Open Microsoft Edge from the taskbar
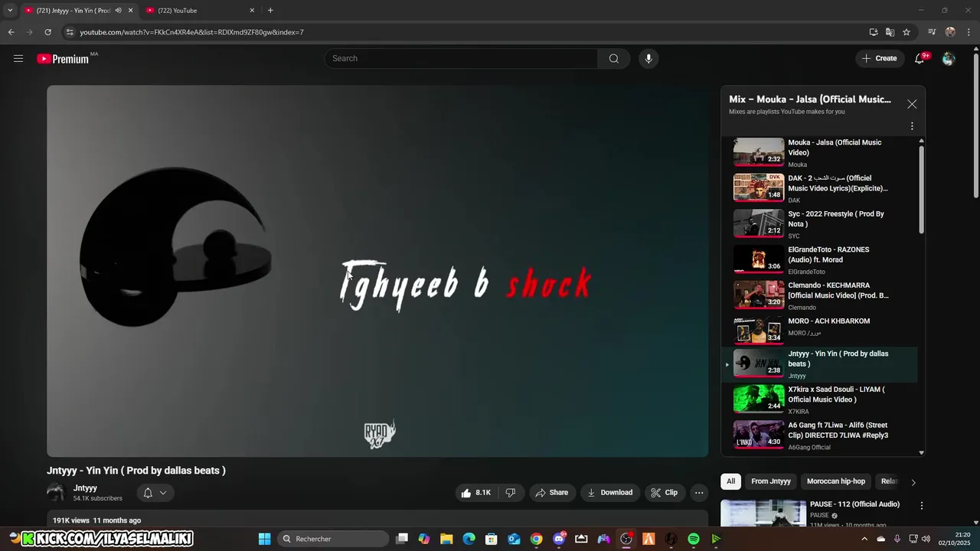Image resolution: width=980 pixels, height=551 pixels. [469, 539]
